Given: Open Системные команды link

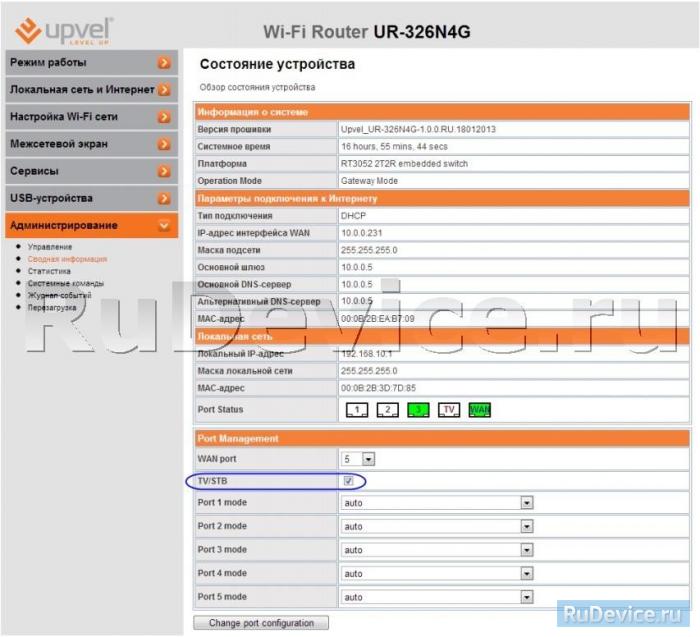Looking at the screenshot, I should pos(66,283).
